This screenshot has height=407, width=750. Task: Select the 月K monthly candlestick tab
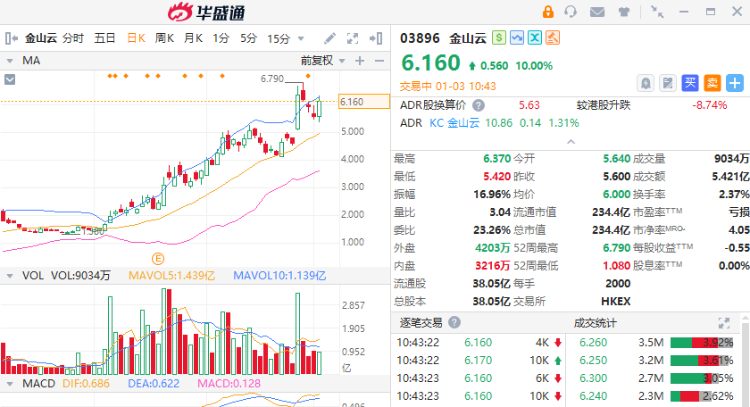pos(193,38)
